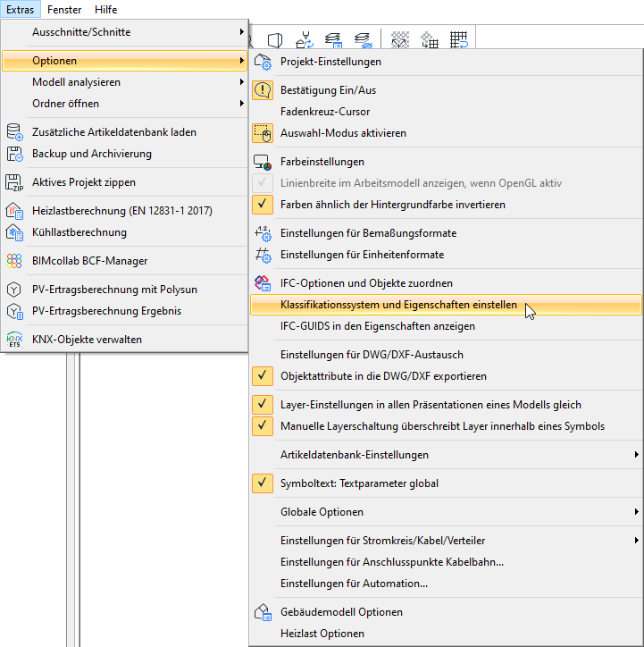
Task: Expand the Globale Optionen submenu
Action: [446, 512]
